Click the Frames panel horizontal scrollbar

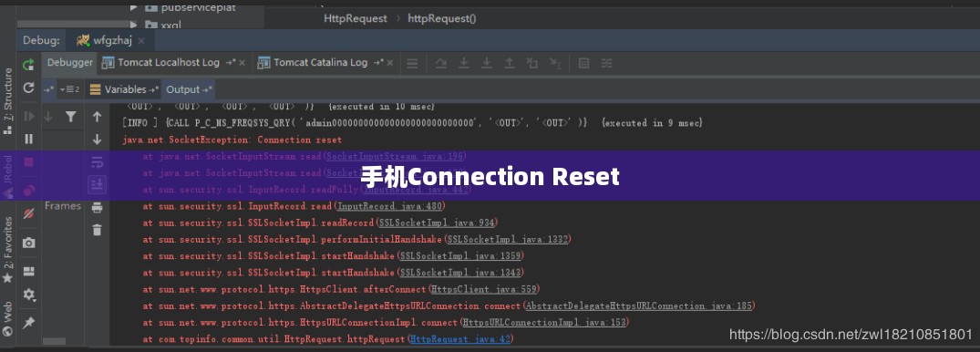55,341
